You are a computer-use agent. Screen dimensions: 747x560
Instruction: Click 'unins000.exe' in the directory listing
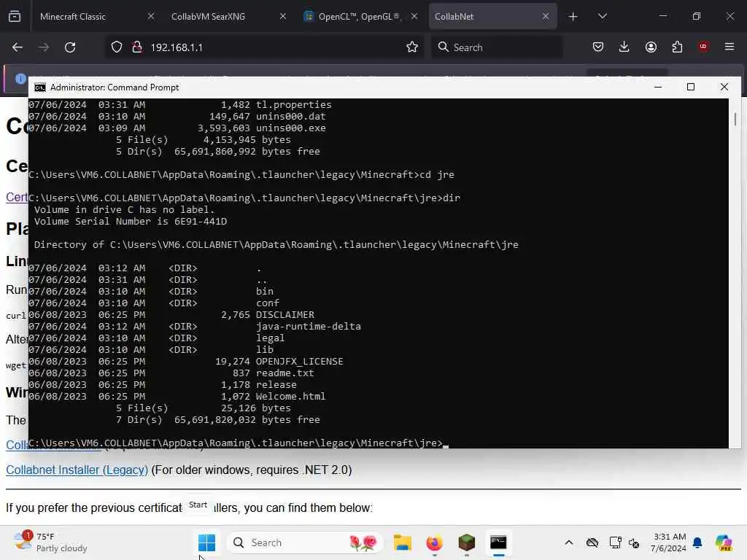pos(290,128)
